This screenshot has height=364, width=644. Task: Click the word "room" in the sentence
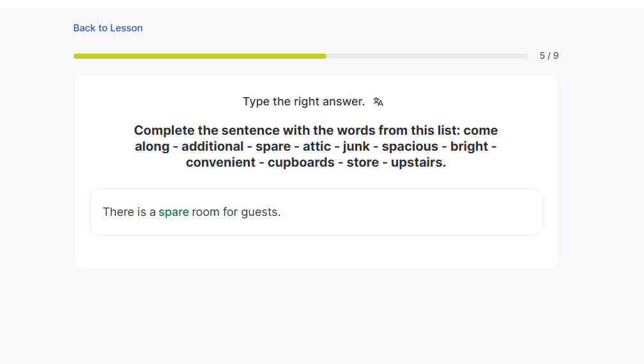pyautogui.click(x=206, y=212)
